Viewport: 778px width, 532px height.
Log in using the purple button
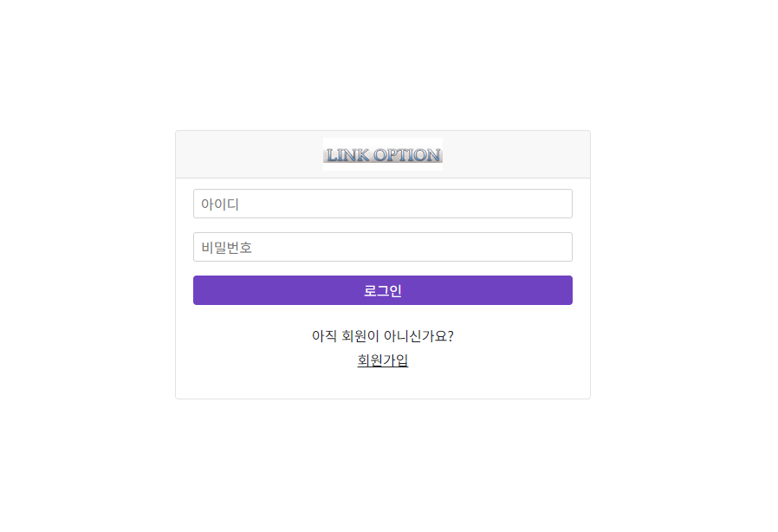click(383, 290)
